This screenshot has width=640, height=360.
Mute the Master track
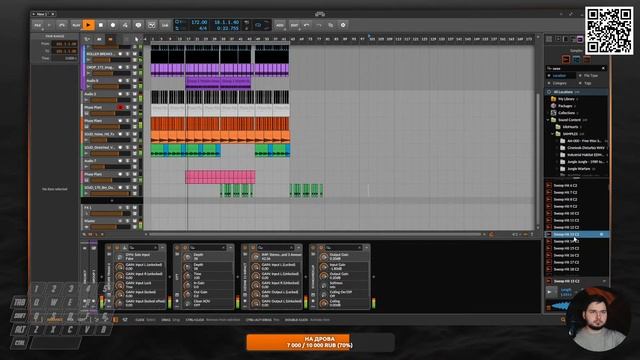coord(134,221)
